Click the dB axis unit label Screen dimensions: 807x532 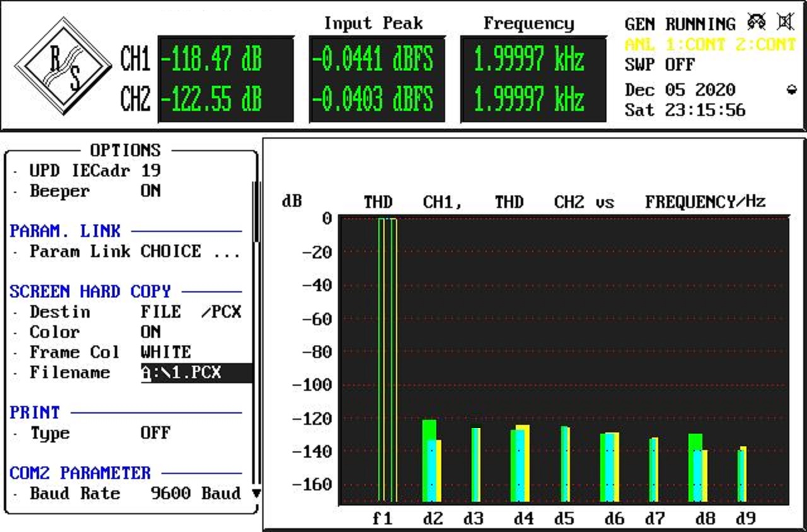coord(292,202)
